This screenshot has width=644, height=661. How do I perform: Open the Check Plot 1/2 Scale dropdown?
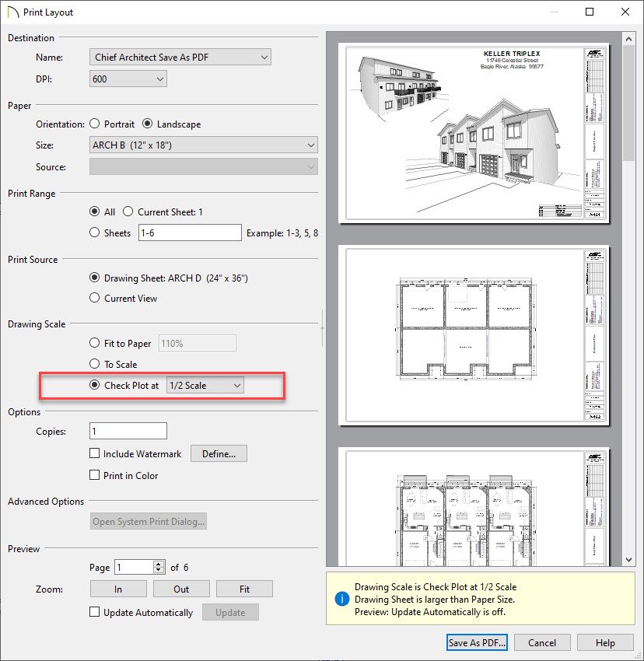tap(205, 385)
